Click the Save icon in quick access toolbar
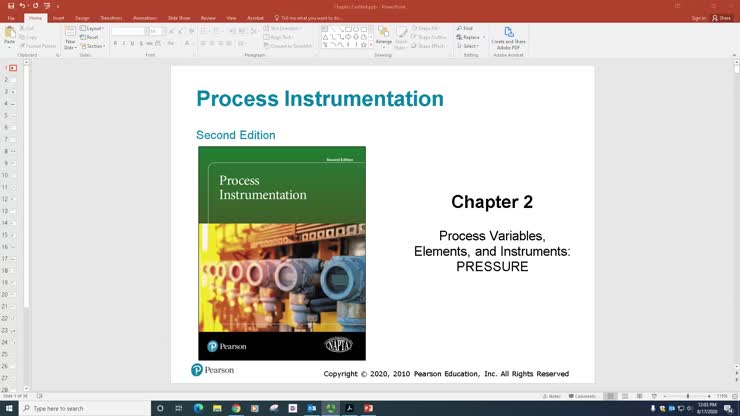Screen dimensions: 740x416 8,6
